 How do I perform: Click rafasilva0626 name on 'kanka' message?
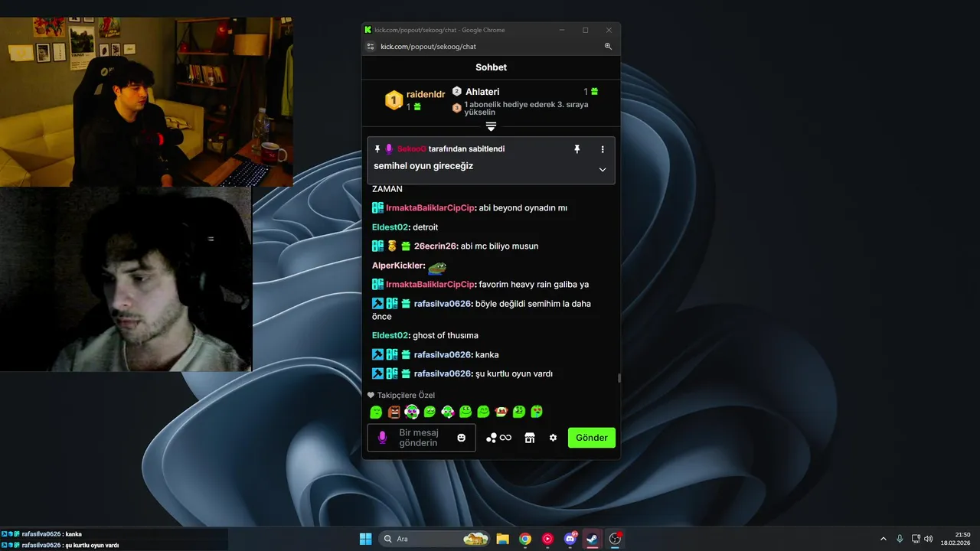point(443,355)
